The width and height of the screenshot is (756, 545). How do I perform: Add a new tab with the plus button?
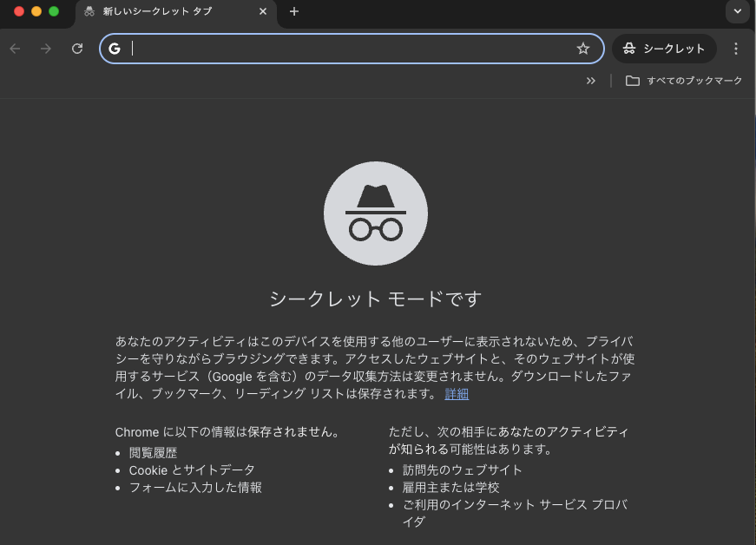pos(294,11)
